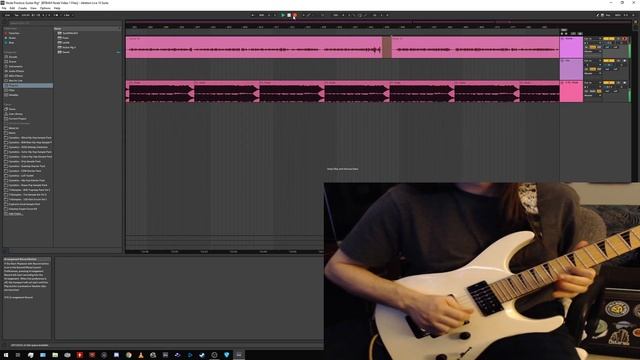This screenshot has width=640, height=360.
Task: Select the highlighted Plug-ins browser category
Action: [x=28, y=85]
